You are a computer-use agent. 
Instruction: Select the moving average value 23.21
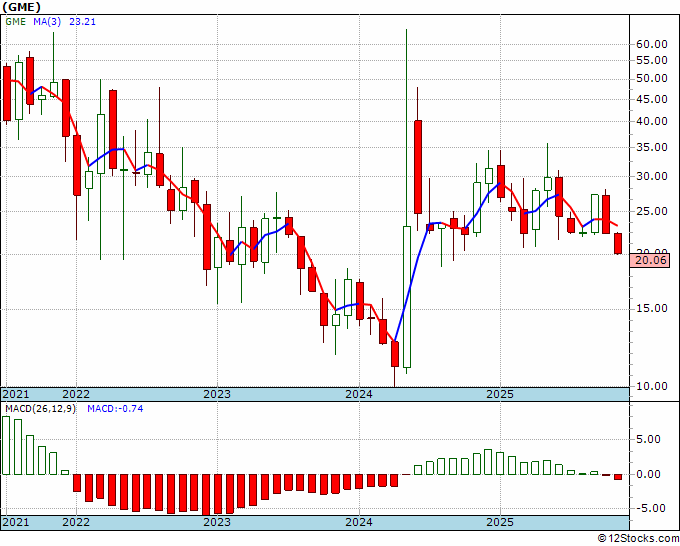pos(82,22)
